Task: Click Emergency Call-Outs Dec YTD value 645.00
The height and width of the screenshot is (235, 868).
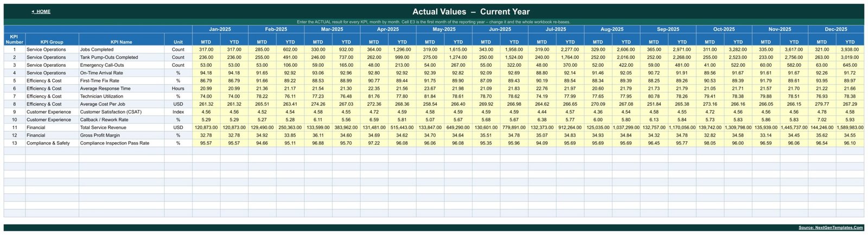Action: pos(850,65)
